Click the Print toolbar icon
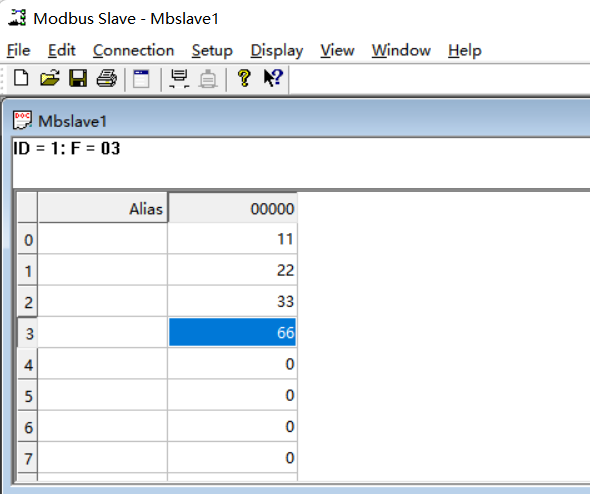Image resolution: width=590 pixels, height=494 pixels. pyautogui.click(x=106, y=78)
